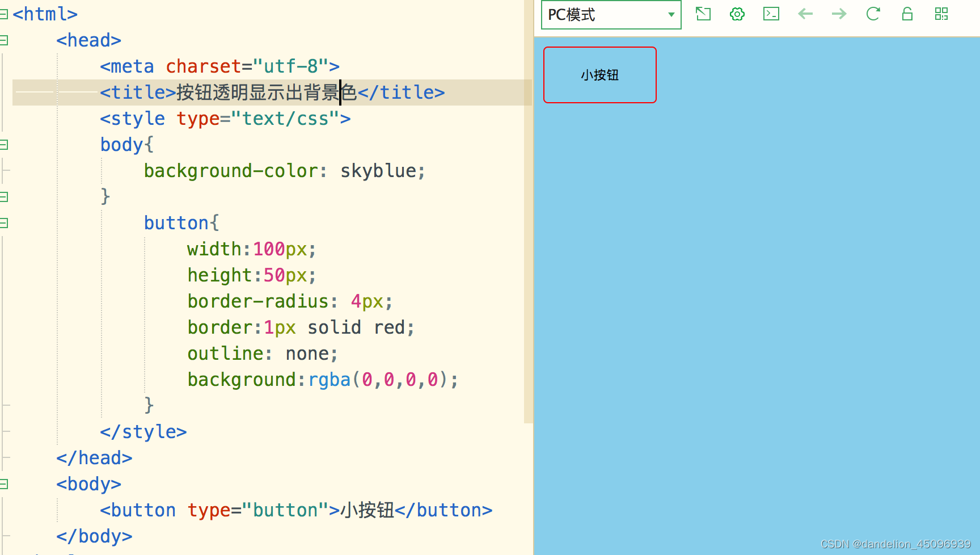
Task: Collapse the body{ CSS rule fold marker
Action: click(x=3, y=145)
